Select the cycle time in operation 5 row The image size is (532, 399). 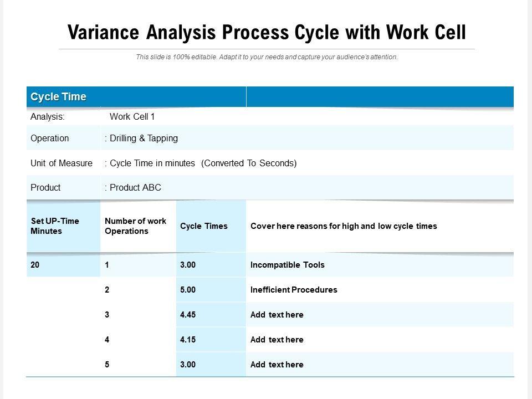coord(188,365)
